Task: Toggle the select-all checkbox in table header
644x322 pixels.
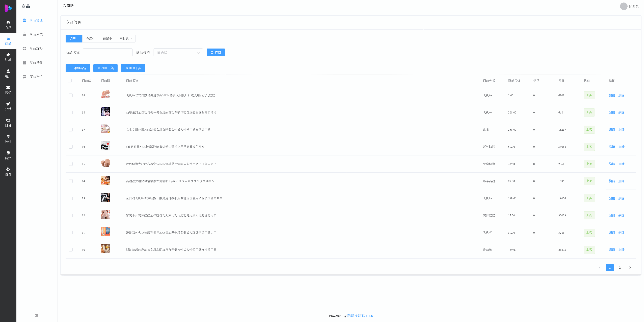Action: pos(70,81)
